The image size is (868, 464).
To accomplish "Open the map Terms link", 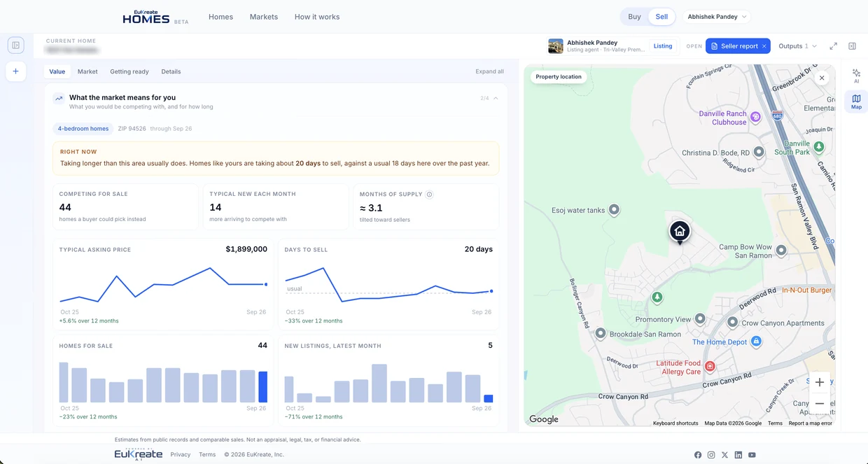I will click(775, 423).
